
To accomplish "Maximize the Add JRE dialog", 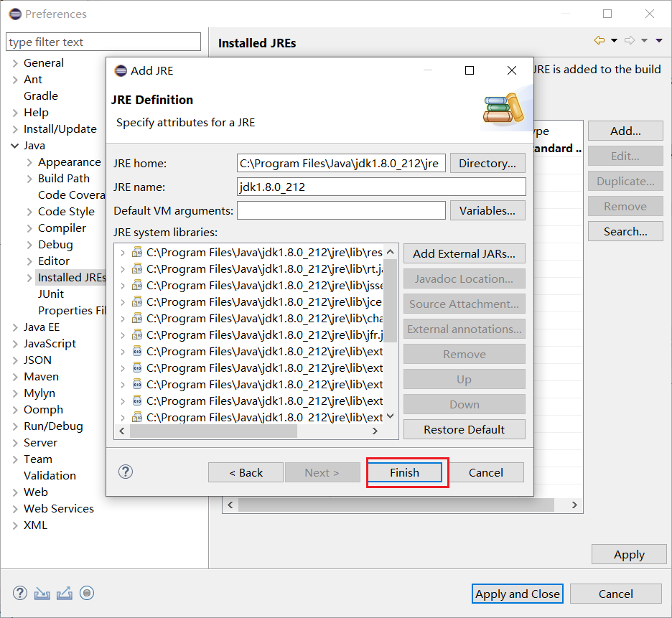I will coord(470,70).
